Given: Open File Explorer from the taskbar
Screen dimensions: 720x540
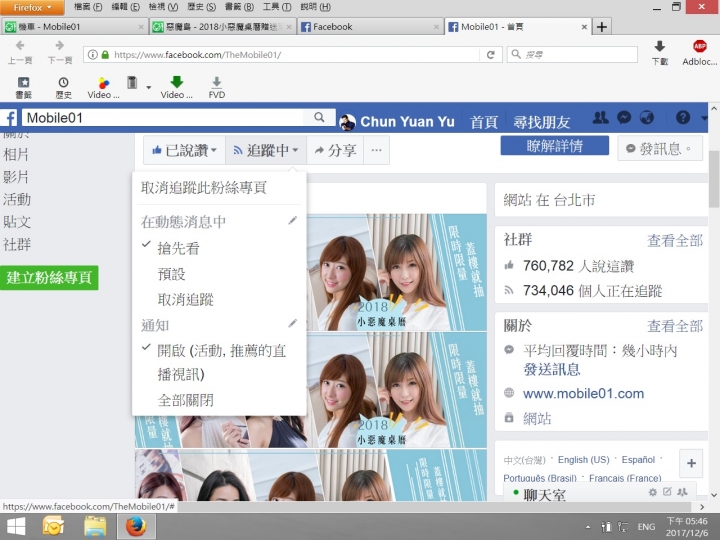Looking at the screenshot, I should [x=95, y=526].
